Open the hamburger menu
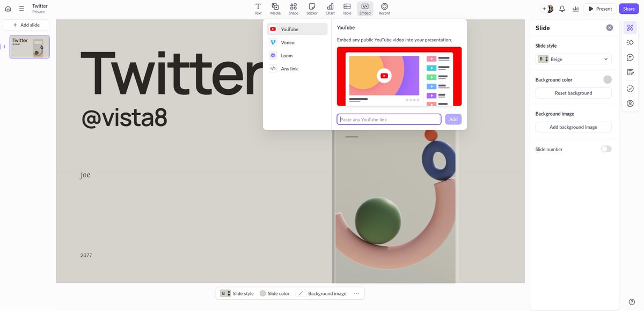This screenshot has width=644, height=311. (21, 9)
